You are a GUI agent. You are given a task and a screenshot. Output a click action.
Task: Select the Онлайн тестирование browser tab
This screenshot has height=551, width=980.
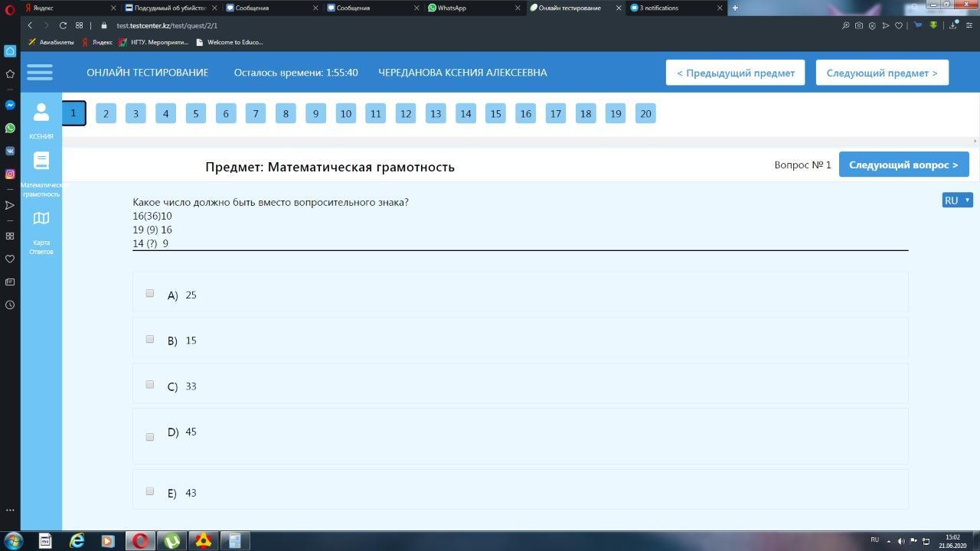click(x=573, y=8)
